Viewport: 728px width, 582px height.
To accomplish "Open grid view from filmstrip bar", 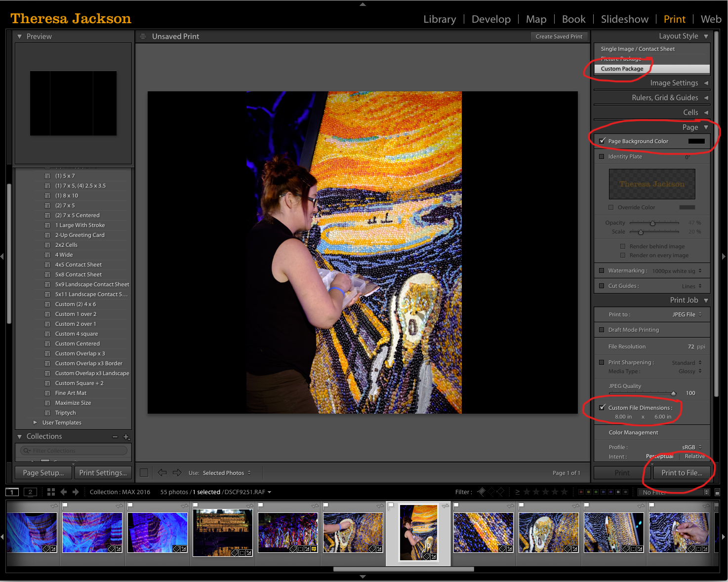I will [x=51, y=492].
